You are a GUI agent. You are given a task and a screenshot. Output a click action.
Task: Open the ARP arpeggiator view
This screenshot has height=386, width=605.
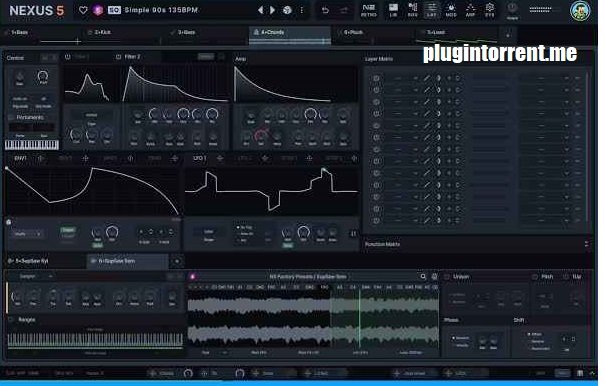[470, 10]
